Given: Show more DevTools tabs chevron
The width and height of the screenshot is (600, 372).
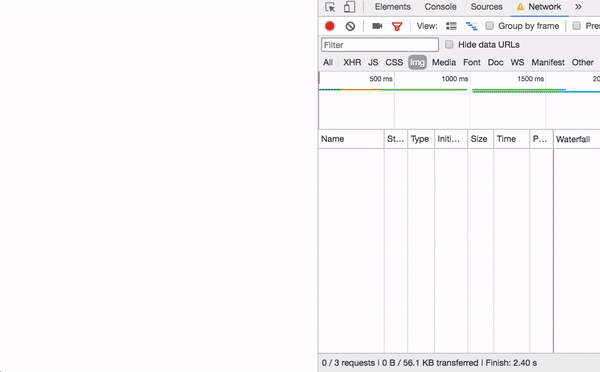Looking at the screenshot, I should point(578,7).
